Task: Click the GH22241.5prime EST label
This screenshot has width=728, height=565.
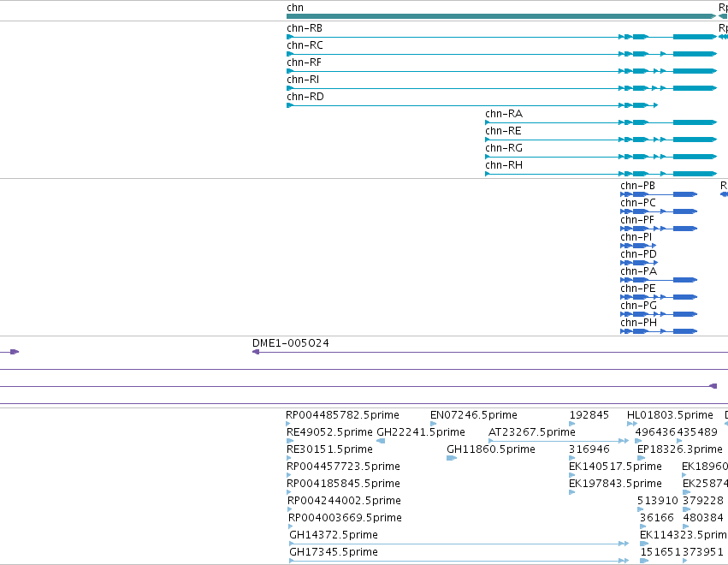Action: pyautogui.click(x=421, y=432)
